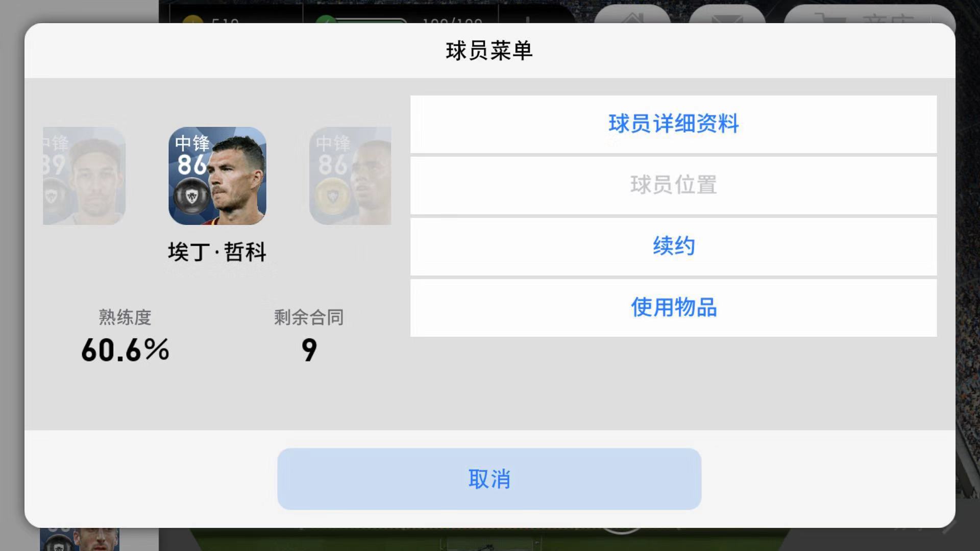Open 球员详细资料 player details

673,124
